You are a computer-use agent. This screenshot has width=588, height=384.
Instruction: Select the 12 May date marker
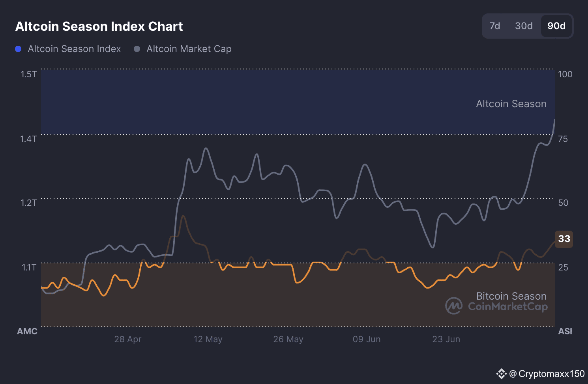(x=208, y=339)
